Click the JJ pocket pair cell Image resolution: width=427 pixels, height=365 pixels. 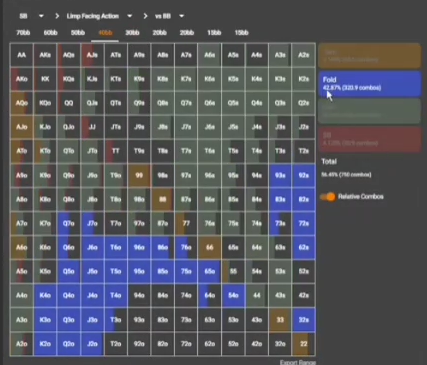pos(92,127)
